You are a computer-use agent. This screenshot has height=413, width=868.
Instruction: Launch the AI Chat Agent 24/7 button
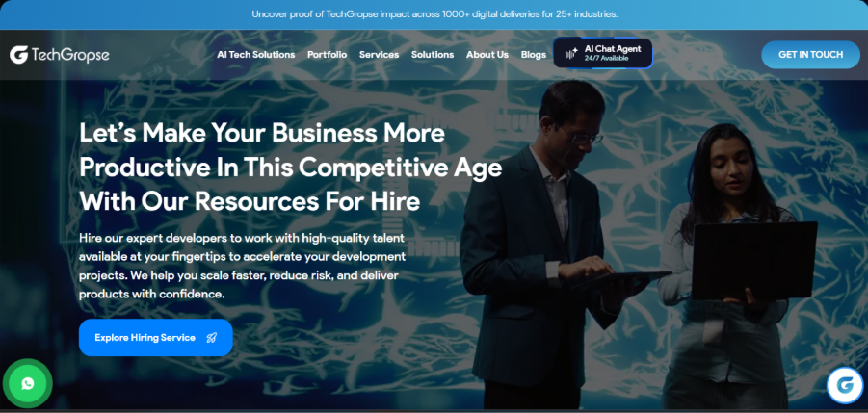pyautogui.click(x=603, y=53)
